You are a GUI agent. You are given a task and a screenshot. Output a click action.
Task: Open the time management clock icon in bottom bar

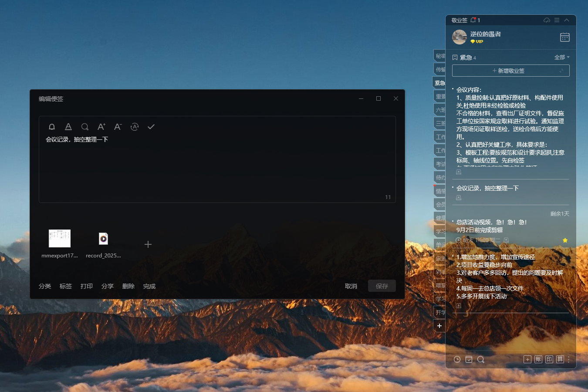pyautogui.click(x=457, y=359)
